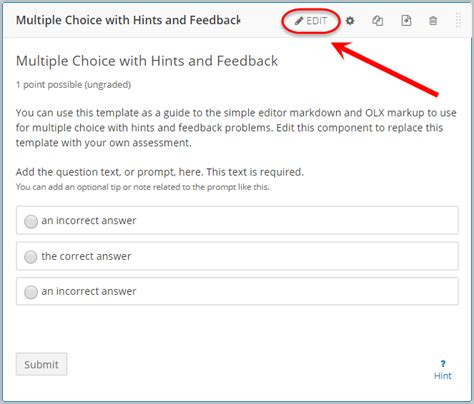The image size is (474, 404).
Task: Click the large problem heading text
Action: tap(147, 61)
